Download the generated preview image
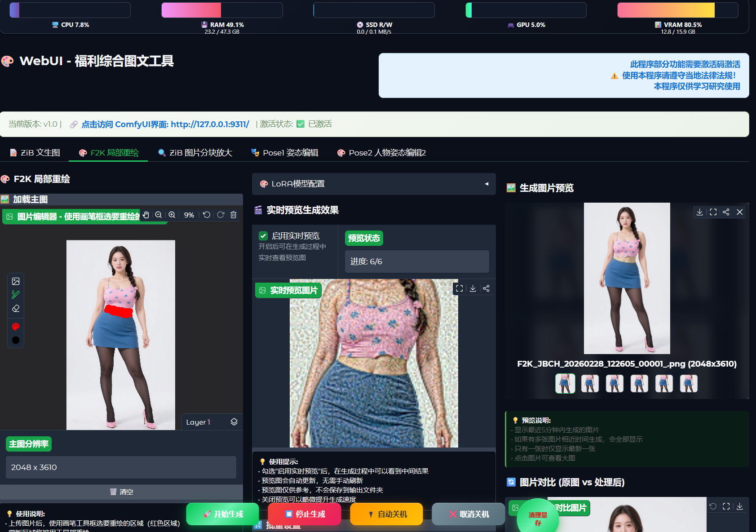 (699, 212)
